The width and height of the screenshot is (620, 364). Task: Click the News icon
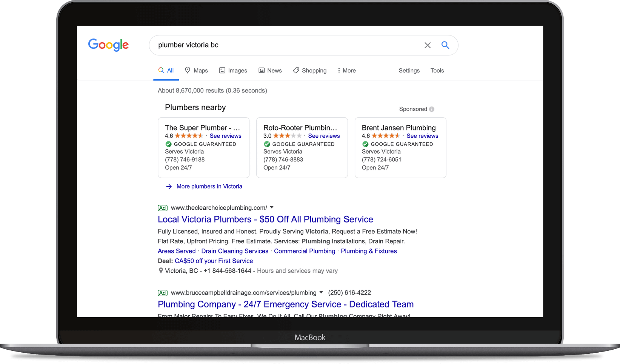(262, 70)
